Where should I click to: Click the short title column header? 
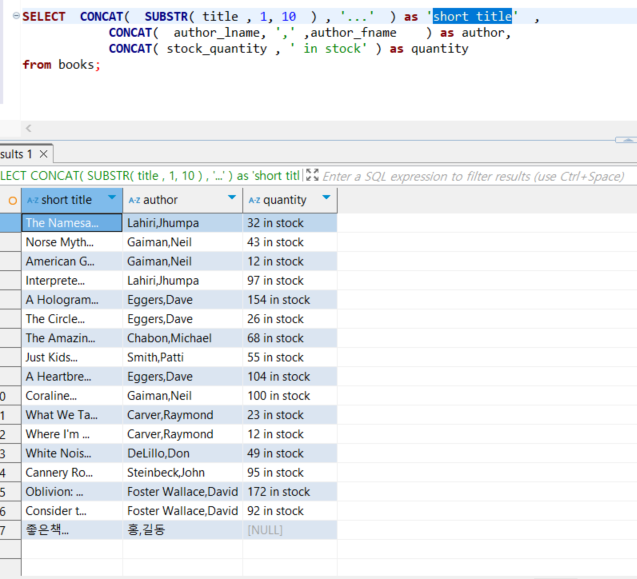point(72,200)
